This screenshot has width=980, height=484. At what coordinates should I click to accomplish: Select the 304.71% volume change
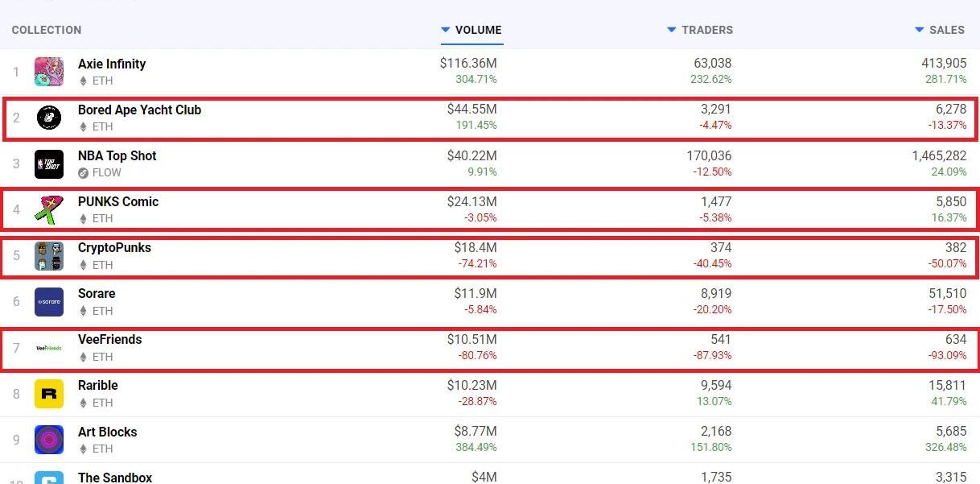476,79
